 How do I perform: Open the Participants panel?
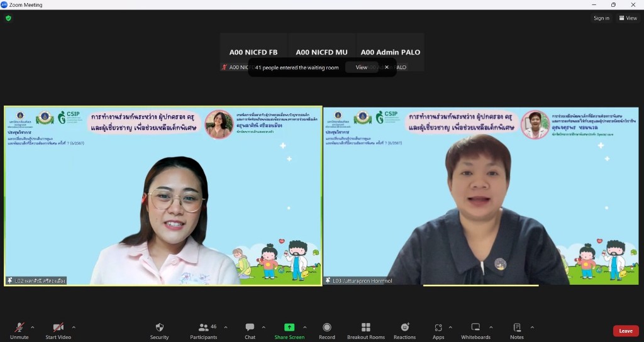tap(204, 331)
